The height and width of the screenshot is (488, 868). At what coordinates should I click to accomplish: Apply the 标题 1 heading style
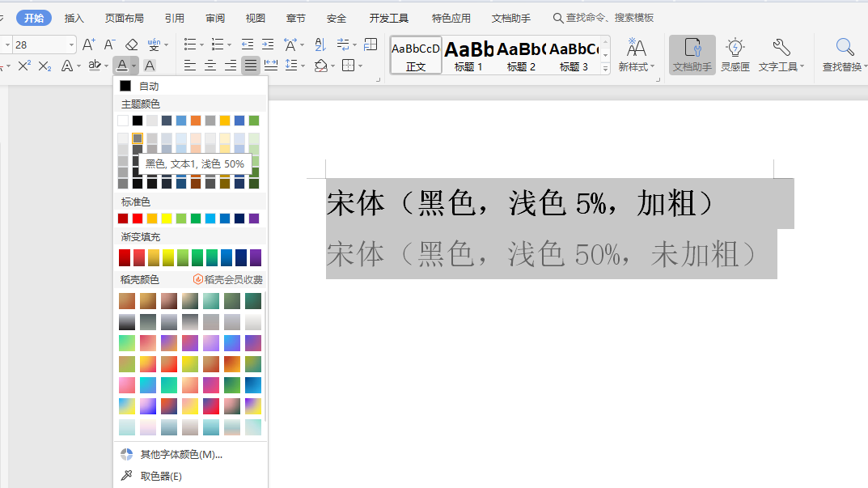pos(468,55)
